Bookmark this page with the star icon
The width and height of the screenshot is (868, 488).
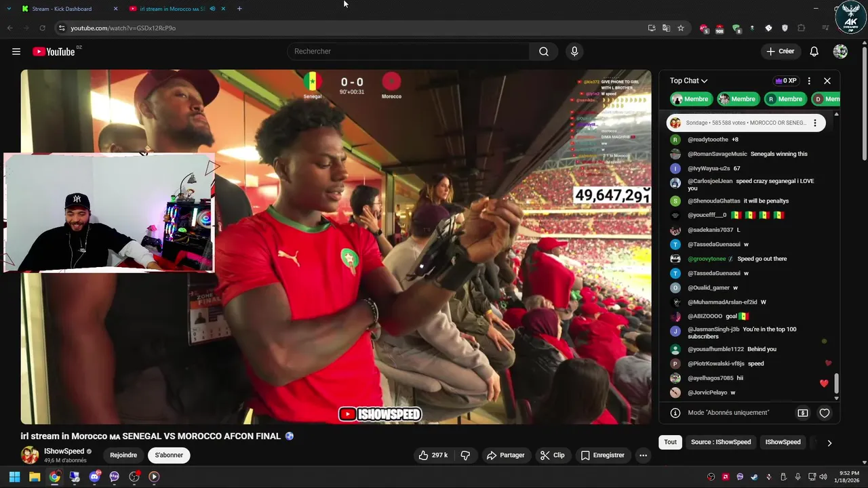pos(681,28)
